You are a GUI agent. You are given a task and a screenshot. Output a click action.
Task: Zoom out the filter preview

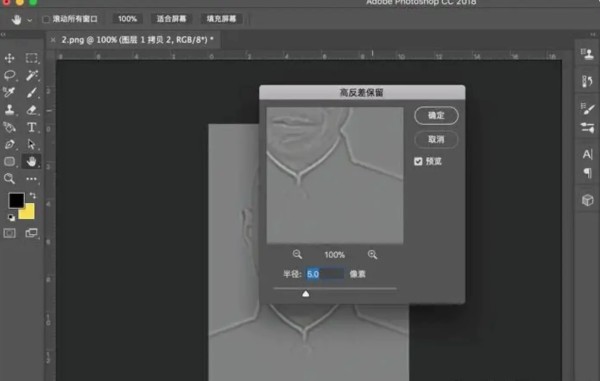(297, 254)
